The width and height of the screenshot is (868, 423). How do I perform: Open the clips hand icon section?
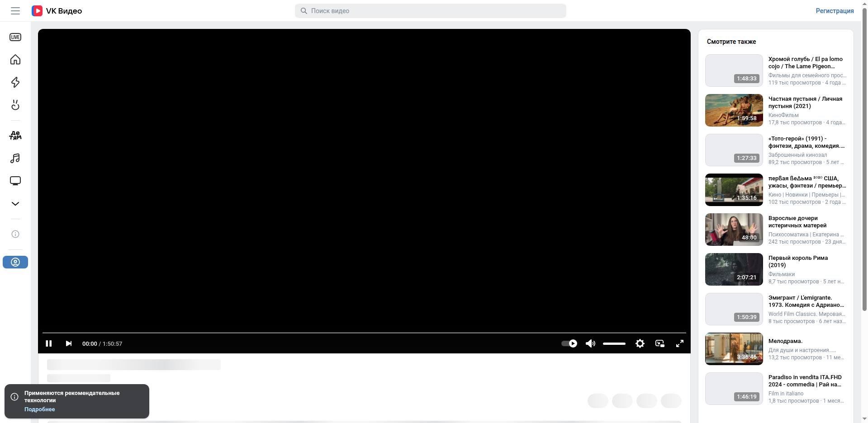pyautogui.click(x=15, y=105)
